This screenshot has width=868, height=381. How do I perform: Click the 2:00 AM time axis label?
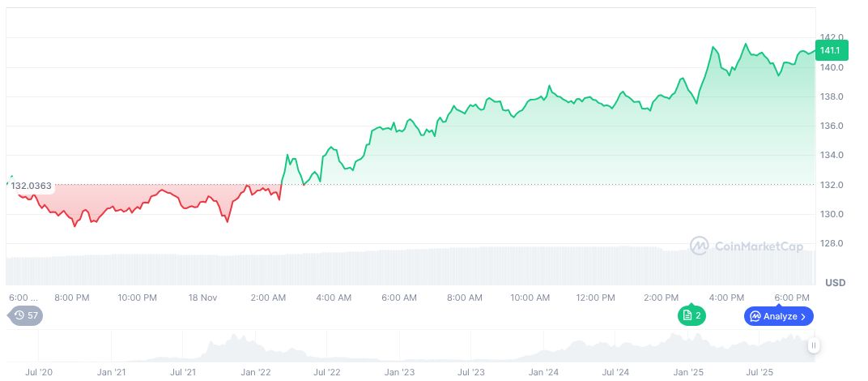pos(268,298)
